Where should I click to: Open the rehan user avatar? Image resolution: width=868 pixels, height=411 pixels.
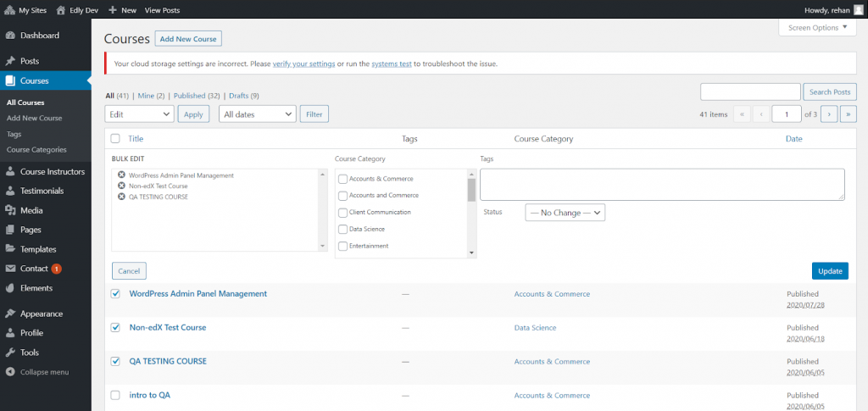point(858,10)
